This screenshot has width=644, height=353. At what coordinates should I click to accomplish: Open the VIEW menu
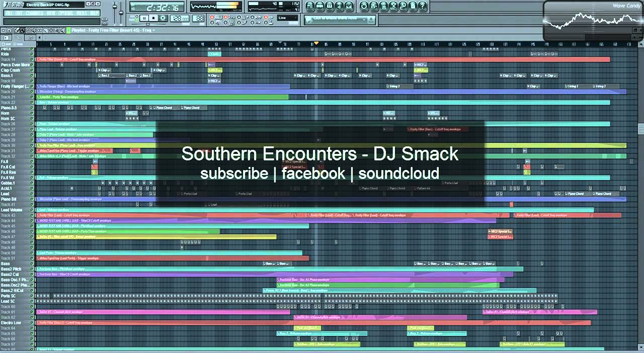point(50,13)
